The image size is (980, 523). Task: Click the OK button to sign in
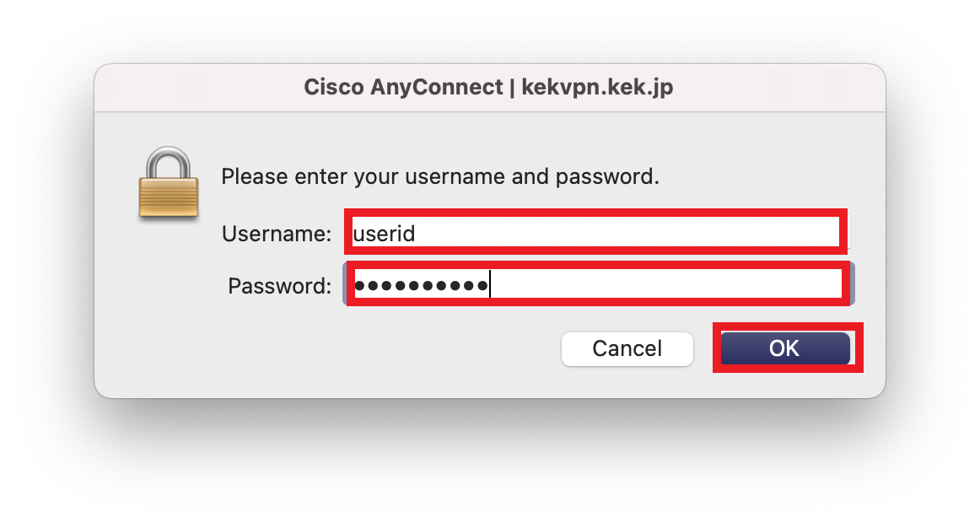[784, 348]
